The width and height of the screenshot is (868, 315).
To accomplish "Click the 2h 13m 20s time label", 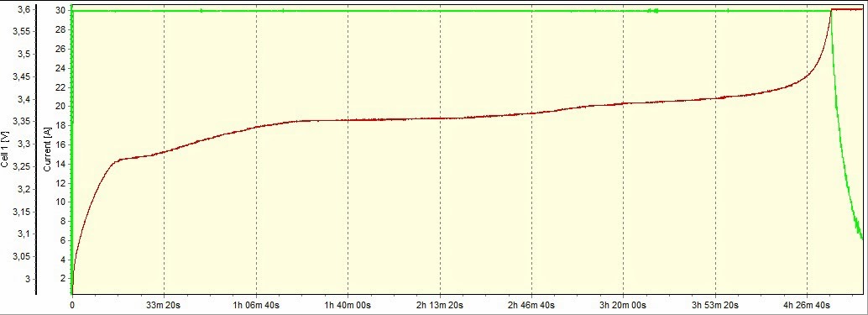I will tap(440, 305).
